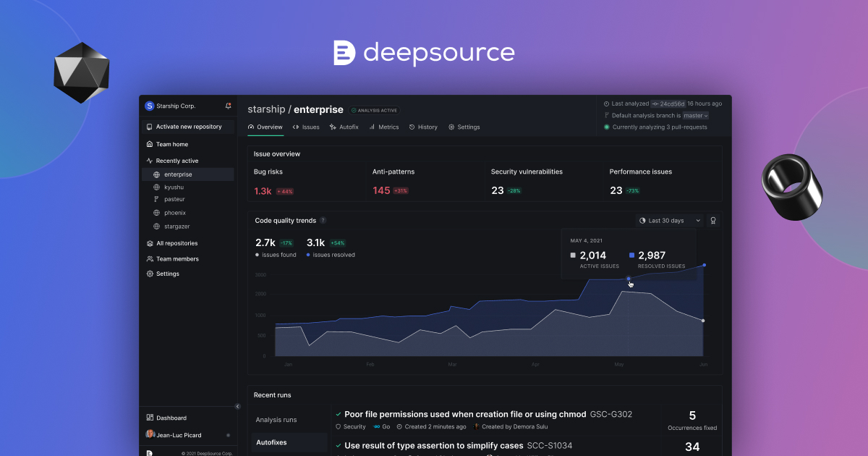The image size is (868, 456).
Task: Toggle the Currently analyzing pull-requests status indicator
Action: tap(606, 127)
